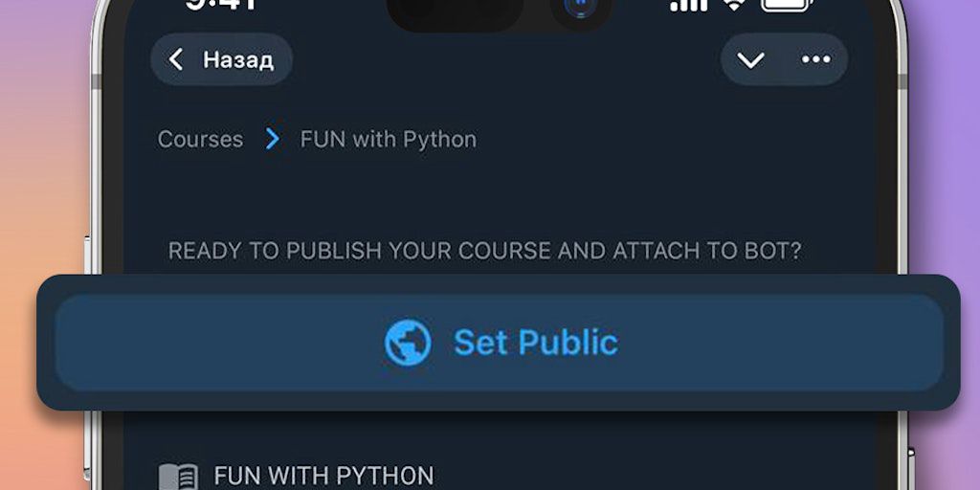Tap the back arrow chevron icon

[x=176, y=60]
